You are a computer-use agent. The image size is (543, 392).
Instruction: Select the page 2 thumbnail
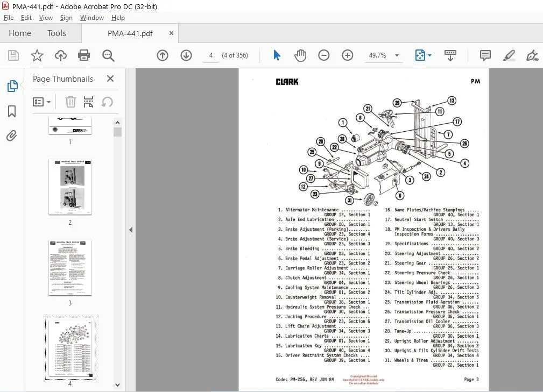(70, 187)
